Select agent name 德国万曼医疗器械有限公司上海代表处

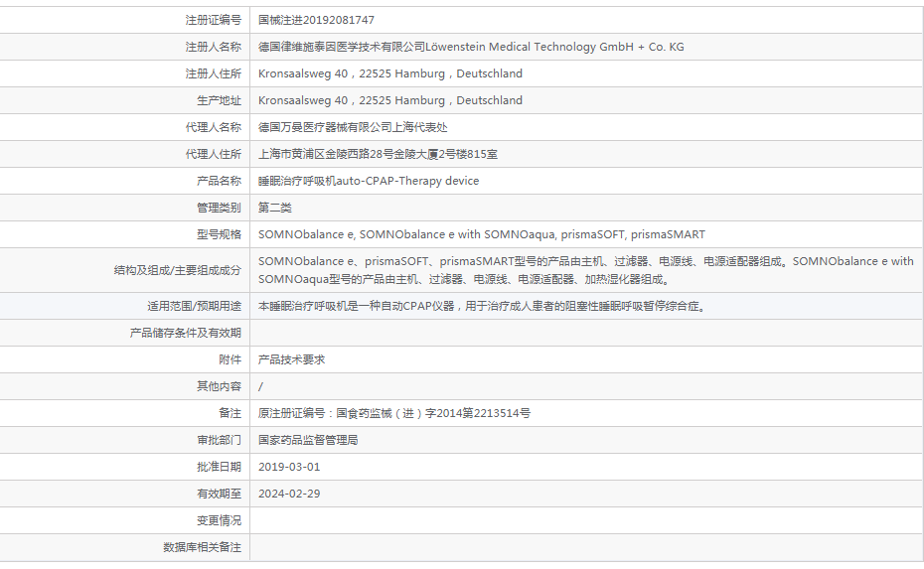pos(353,127)
